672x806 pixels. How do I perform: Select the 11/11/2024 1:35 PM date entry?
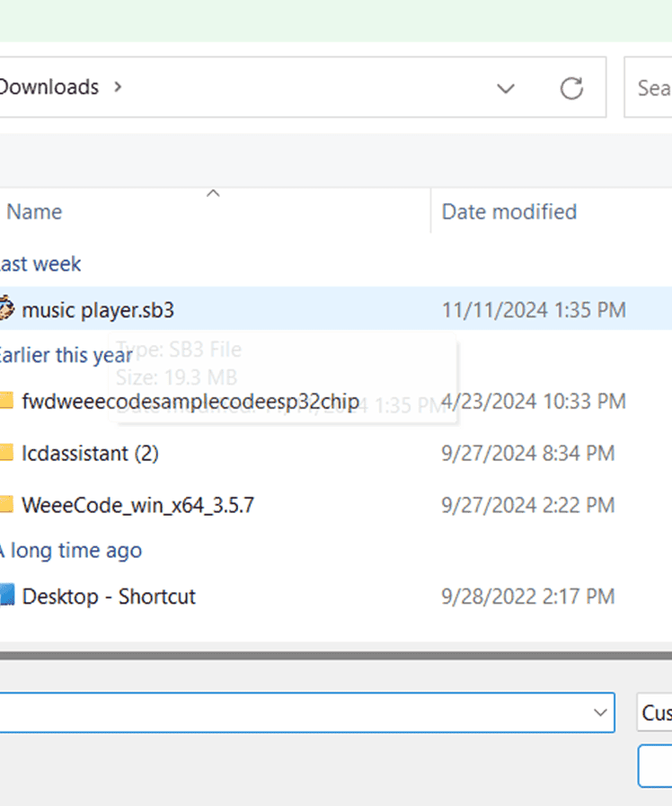(534, 310)
